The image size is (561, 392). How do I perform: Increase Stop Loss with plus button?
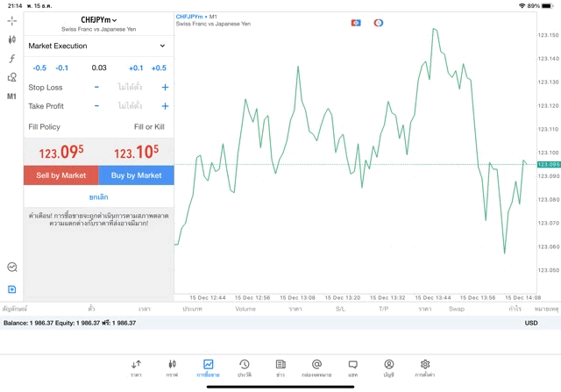[165, 87]
